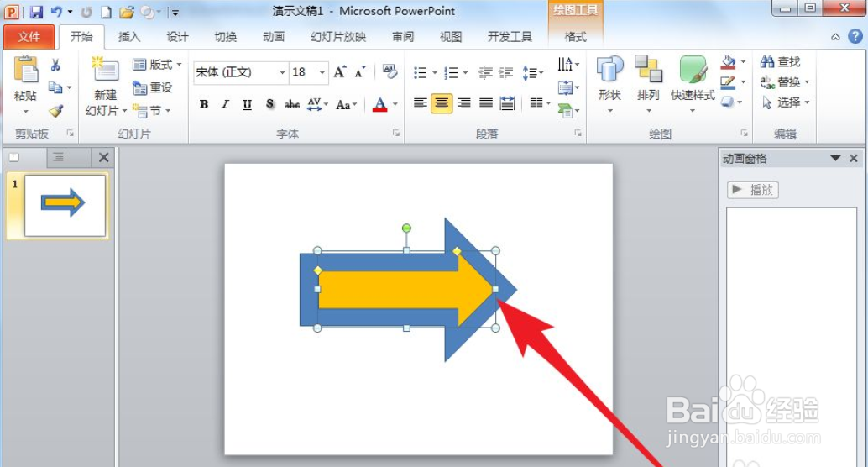Screen dimensions: 868x467
Task: Increase list indent level
Action: (505, 72)
